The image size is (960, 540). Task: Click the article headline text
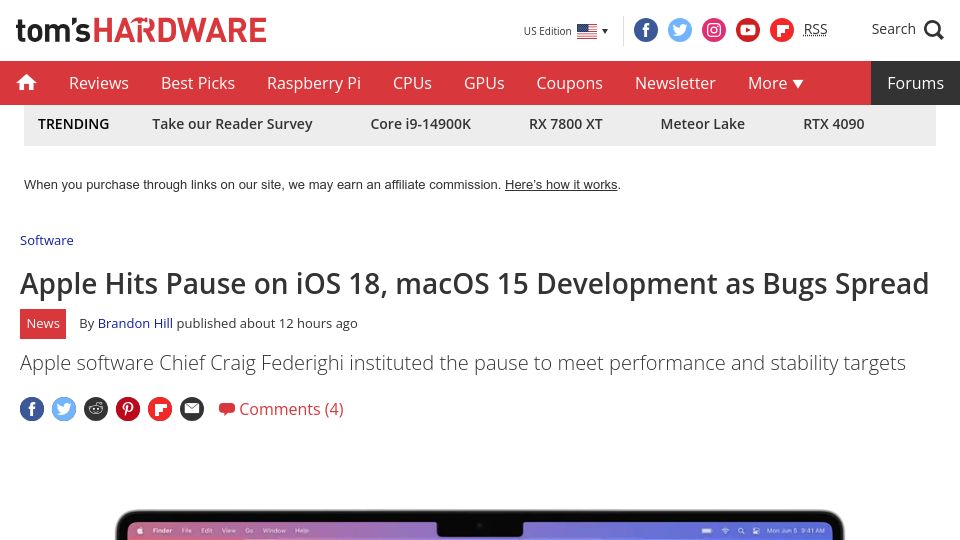click(474, 284)
